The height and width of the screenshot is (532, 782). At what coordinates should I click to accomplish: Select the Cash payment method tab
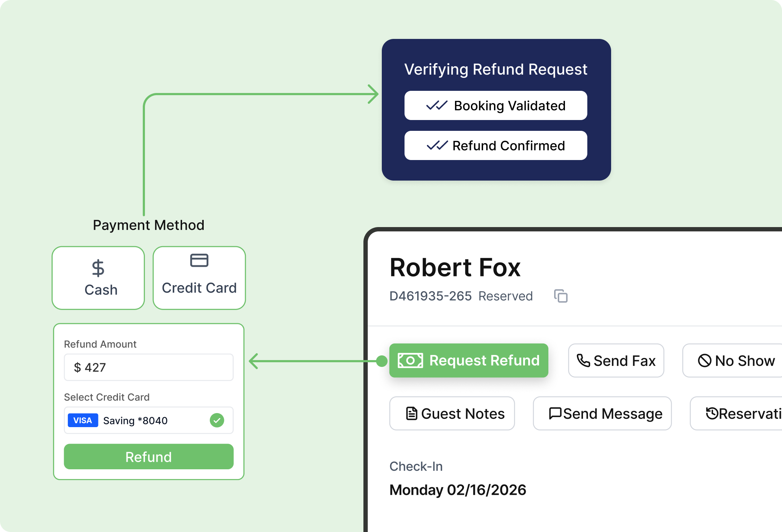pyautogui.click(x=98, y=278)
